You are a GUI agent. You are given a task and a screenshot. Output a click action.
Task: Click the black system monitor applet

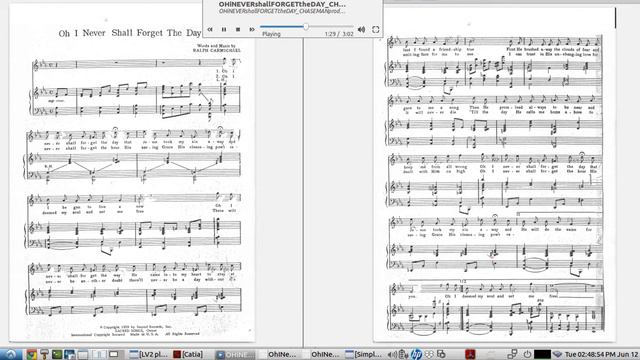click(x=542, y=354)
